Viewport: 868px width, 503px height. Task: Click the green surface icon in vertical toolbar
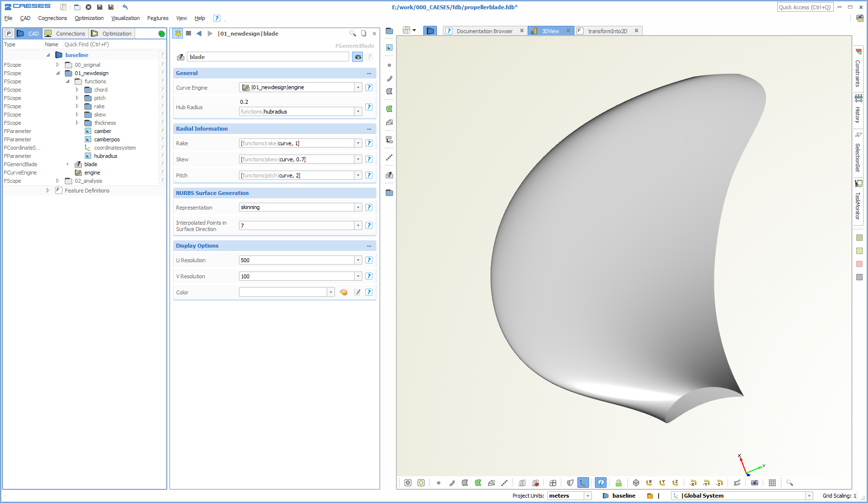click(389, 109)
